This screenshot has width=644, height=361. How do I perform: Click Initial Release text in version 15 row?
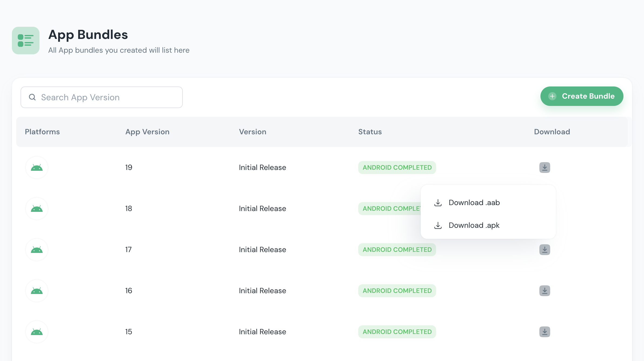(x=262, y=332)
